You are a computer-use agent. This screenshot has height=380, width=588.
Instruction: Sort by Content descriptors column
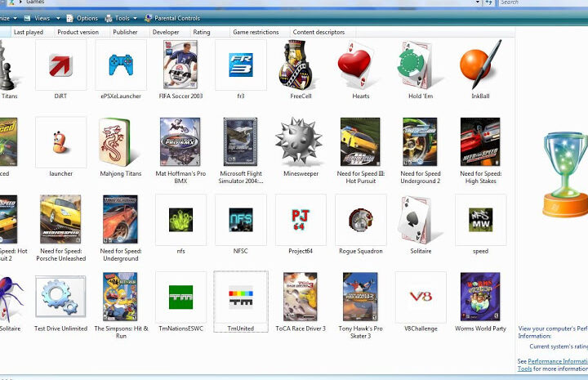(x=318, y=32)
